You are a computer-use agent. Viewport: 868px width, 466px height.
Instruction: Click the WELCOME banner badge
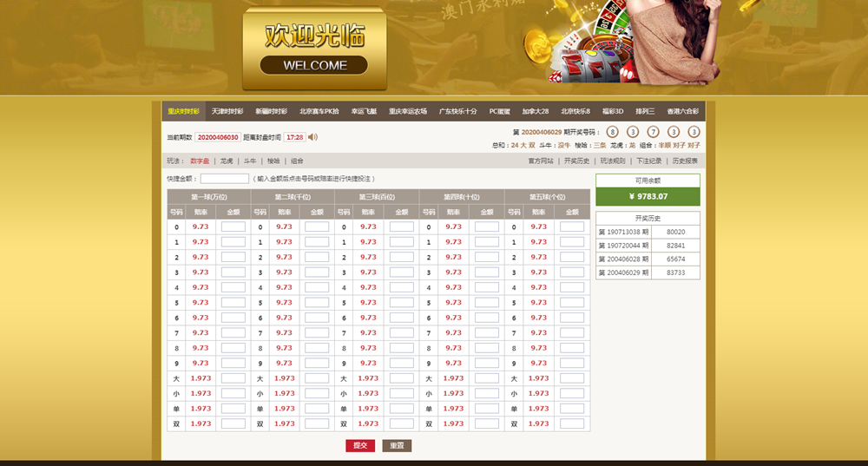[313, 65]
